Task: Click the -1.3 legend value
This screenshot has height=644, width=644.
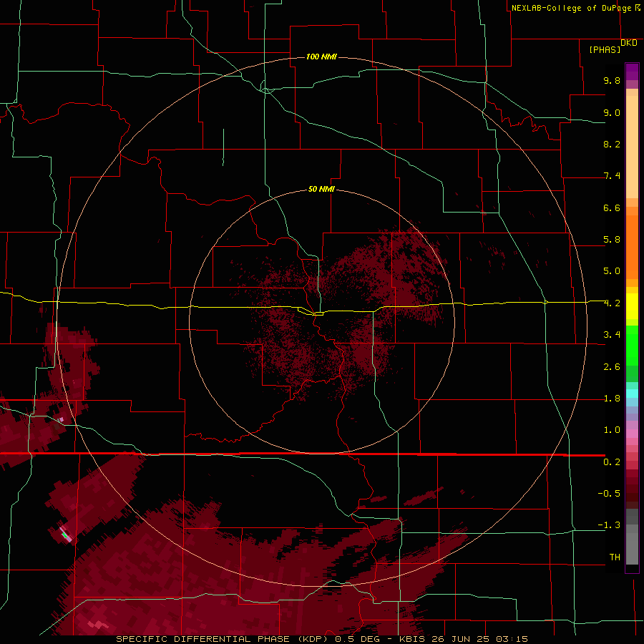Action: tap(609, 525)
